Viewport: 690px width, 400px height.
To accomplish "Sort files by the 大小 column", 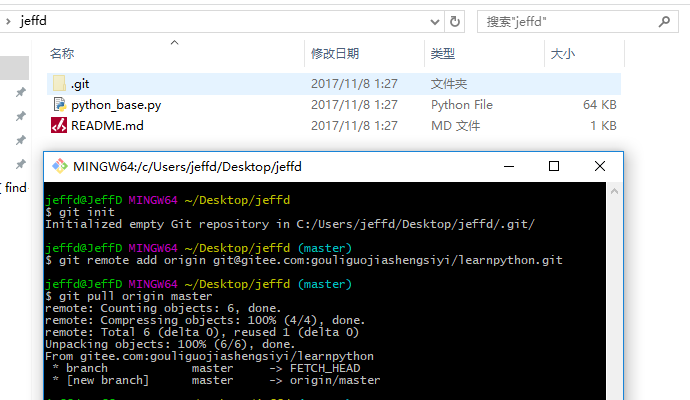I will click(x=562, y=54).
